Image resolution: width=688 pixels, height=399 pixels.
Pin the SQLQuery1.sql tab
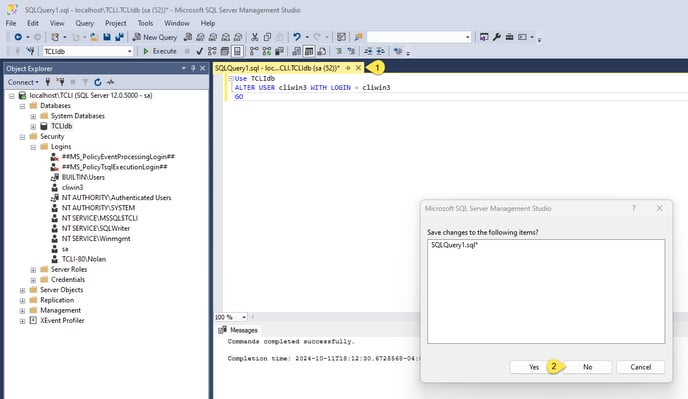[348, 68]
